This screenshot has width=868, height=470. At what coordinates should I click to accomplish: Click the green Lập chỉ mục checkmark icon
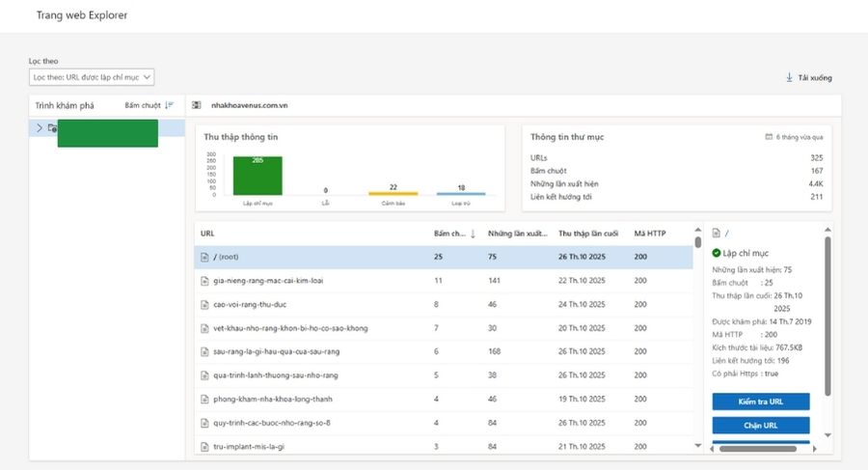(x=717, y=254)
